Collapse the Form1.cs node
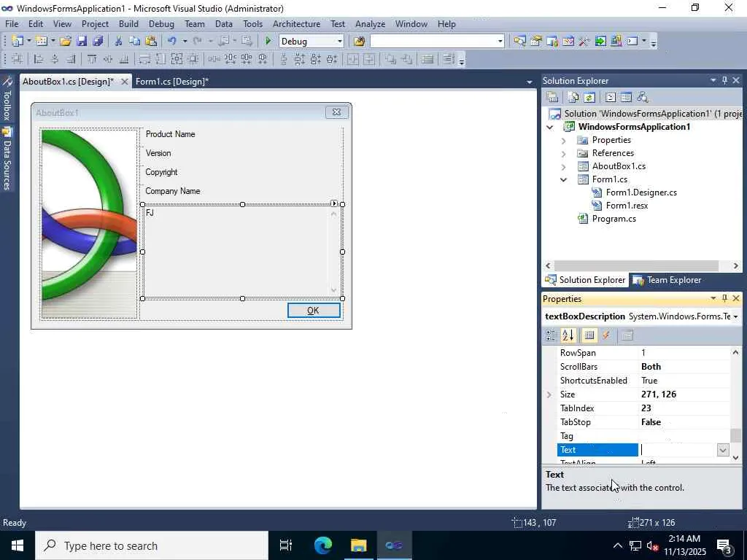 coord(564,179)
